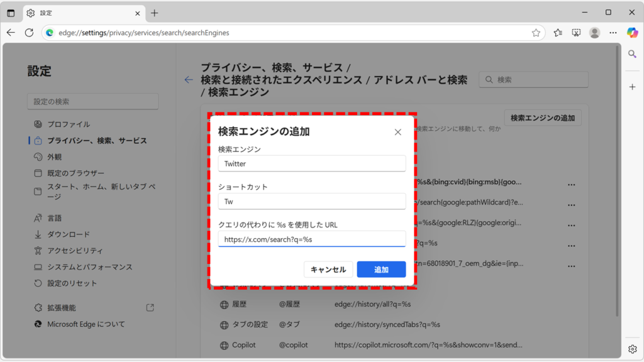
Task: Click the タブの設定 row
Action: 395,325
